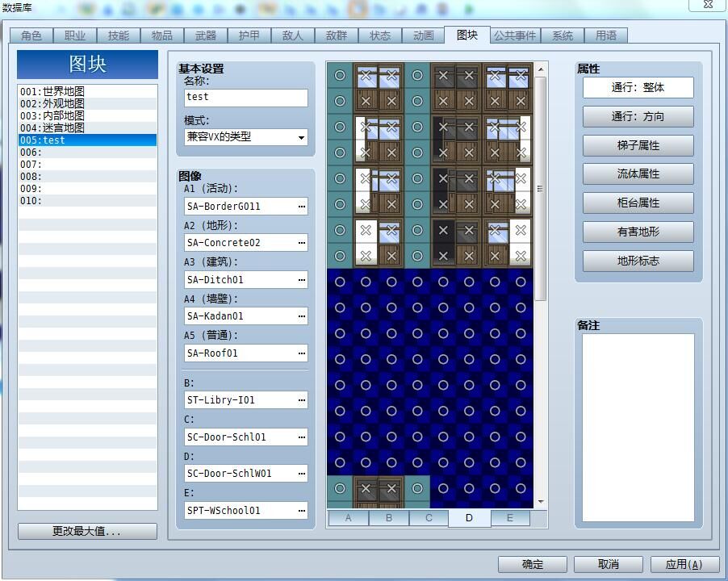The height and width of the screenshot is (581, 728).
Task: Open the E tileset image browse button
Action: (x=302, y=511)
